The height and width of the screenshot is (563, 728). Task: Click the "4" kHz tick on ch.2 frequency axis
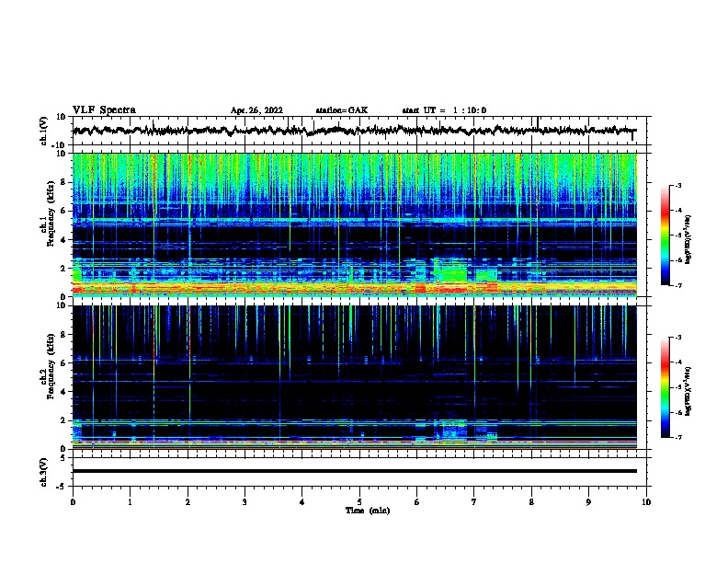(x=63, y=392)
